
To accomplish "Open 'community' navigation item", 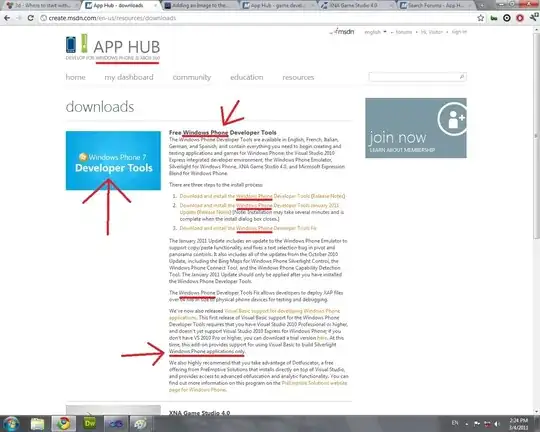I will coord(192,77).
